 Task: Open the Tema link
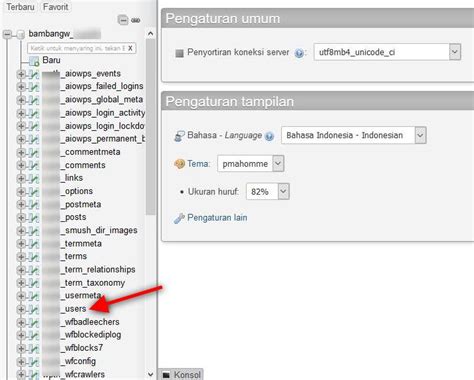[199, 164]
